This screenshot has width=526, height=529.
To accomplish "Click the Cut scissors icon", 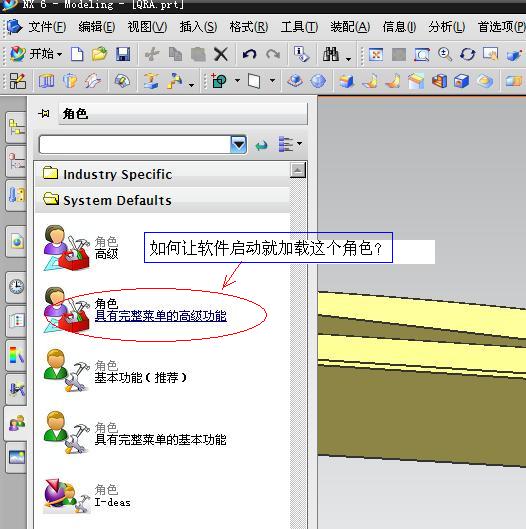I will point(152,54).
